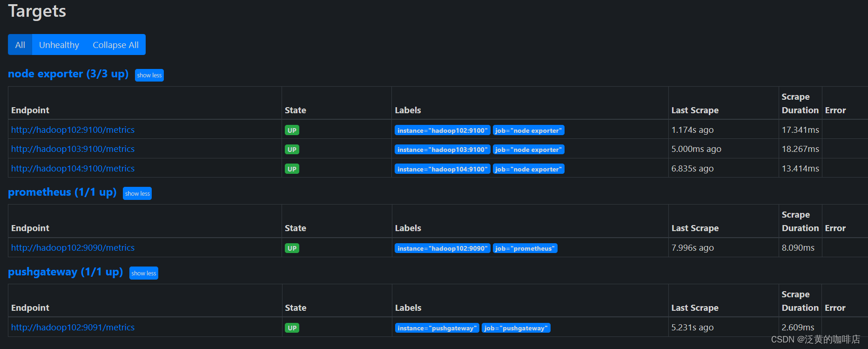Click job="node exporter" label in hadoop102 row
This screenshot has width=868, height=349.
pyautogui.click(x=529, y=130)
